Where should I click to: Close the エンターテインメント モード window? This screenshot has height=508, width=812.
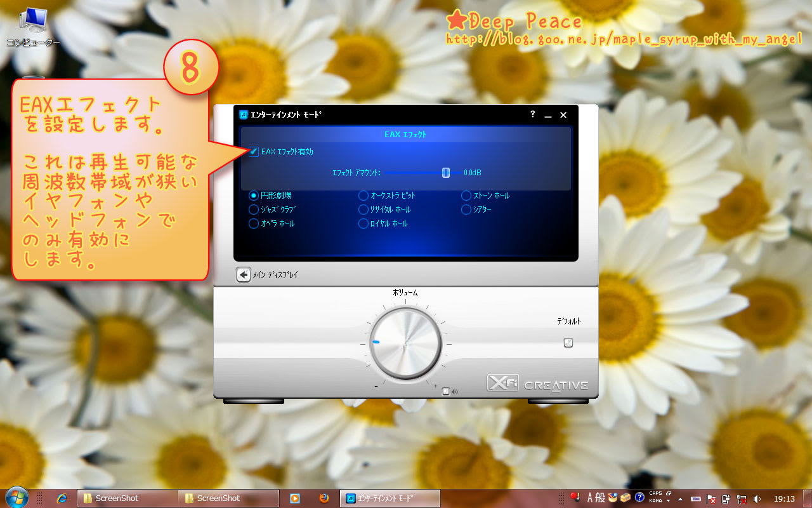point(563,115)
